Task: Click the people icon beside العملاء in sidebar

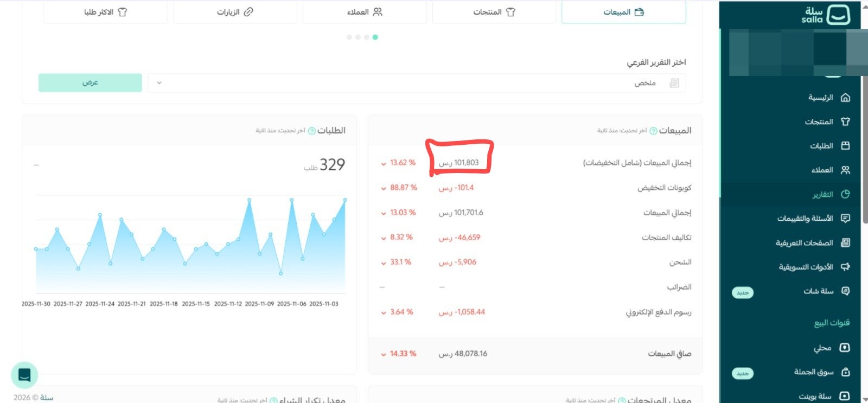Action: coord(845,170)
